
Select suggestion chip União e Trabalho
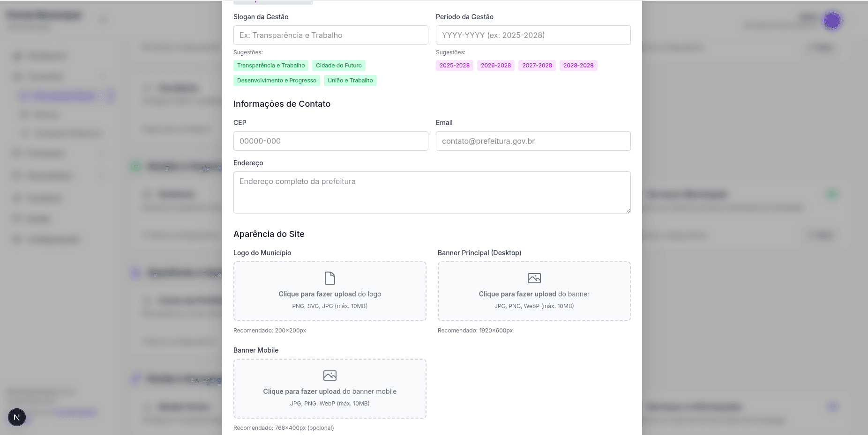(x=350, y=80)
